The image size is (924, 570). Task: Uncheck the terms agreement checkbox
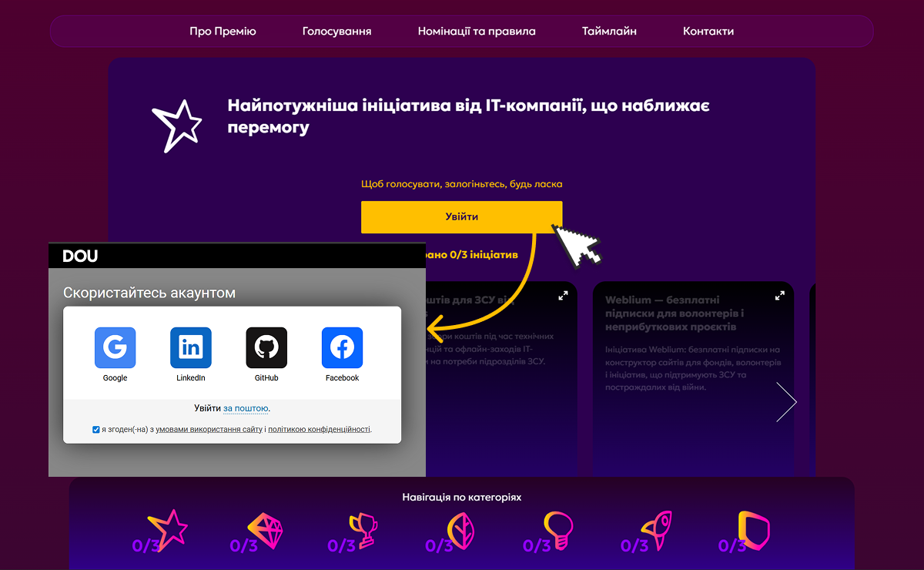click(96, 430)
